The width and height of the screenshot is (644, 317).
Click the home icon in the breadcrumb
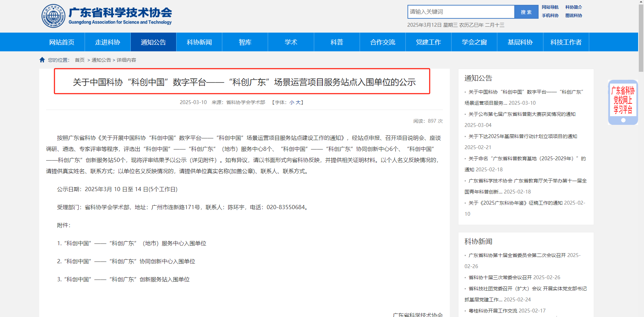(42, 60)
